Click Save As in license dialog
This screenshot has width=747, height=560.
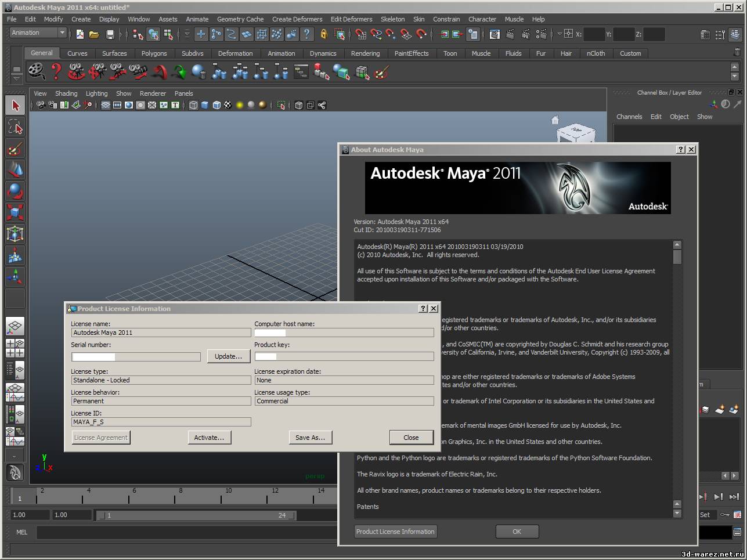310,438
